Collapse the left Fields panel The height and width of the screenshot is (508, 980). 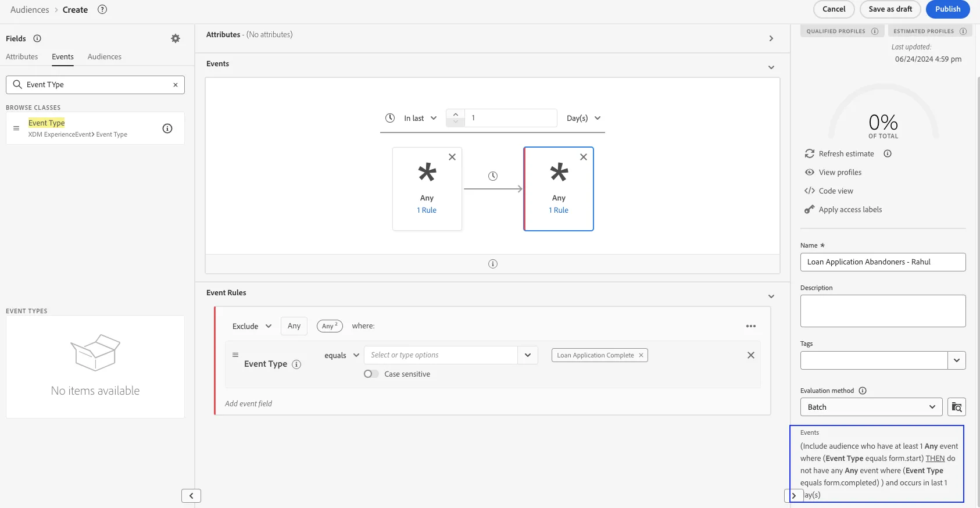[x=191, y=496]
